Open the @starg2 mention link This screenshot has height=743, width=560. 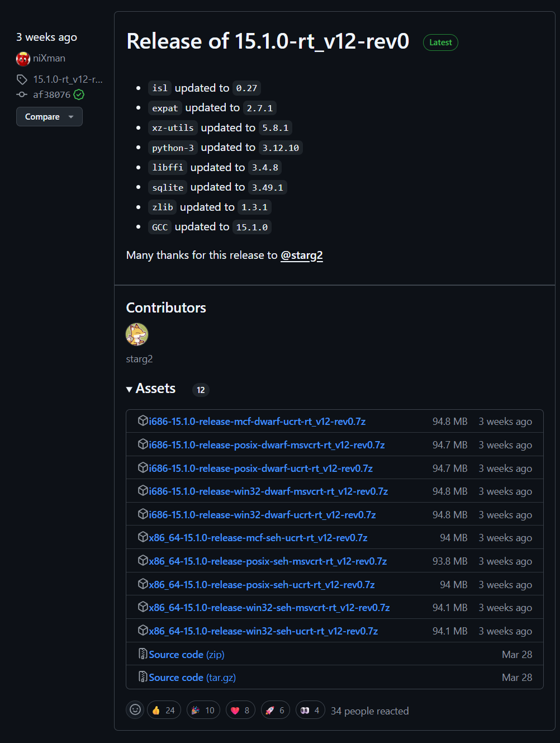302,255
